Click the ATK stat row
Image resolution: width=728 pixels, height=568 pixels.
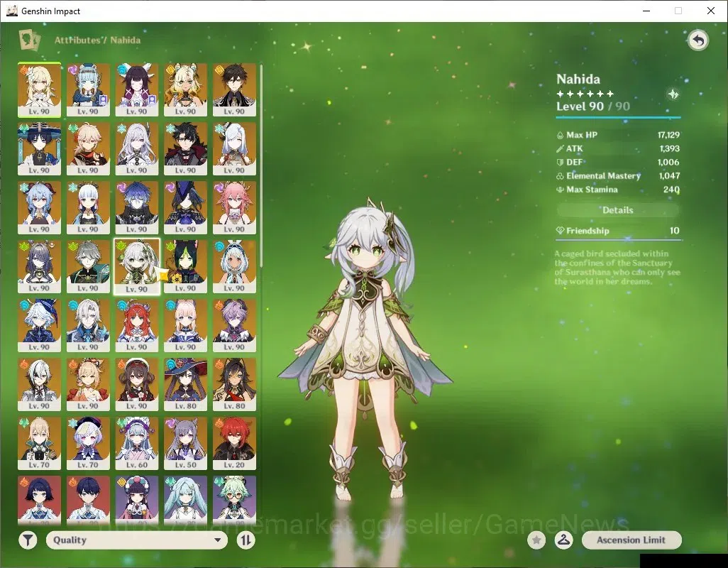click(x=618, y=148)
